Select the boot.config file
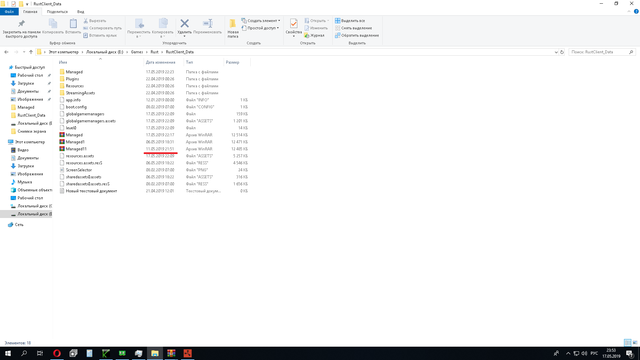640x360 pixels. coord(76,107)
